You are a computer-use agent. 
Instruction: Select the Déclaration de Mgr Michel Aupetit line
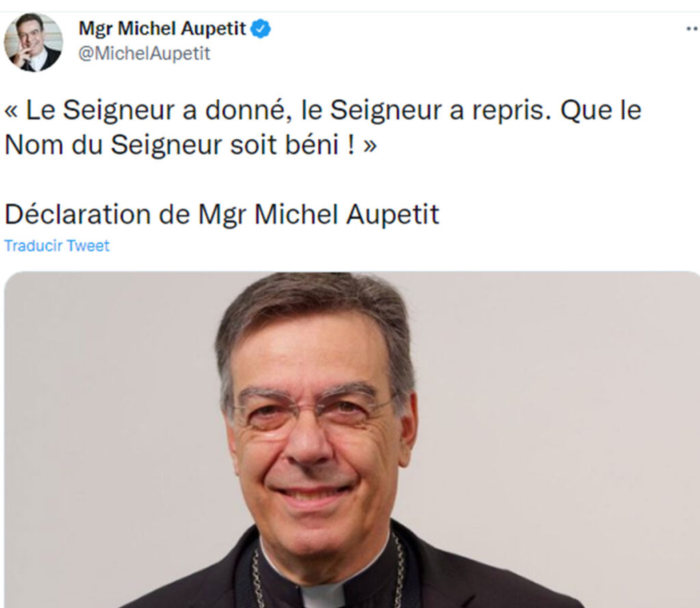(x=222, y=214)
